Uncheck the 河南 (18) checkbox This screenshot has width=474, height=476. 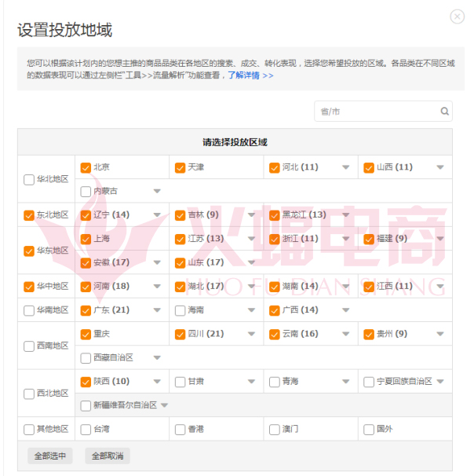point(86,287)
